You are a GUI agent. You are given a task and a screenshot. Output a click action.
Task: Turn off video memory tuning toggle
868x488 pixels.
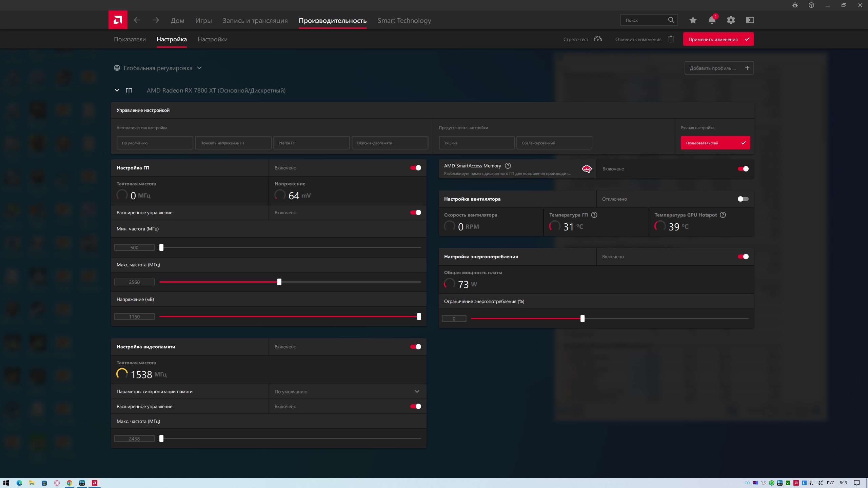pyautogui.click(x=415, y=347)
